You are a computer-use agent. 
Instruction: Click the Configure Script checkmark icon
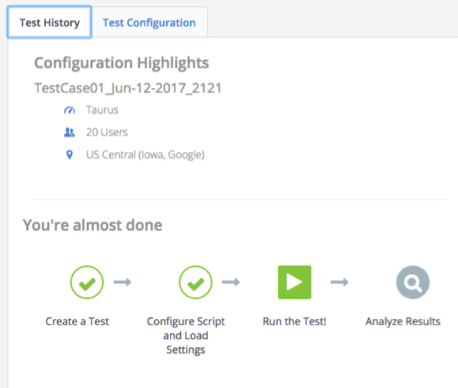tap(195, 282)
